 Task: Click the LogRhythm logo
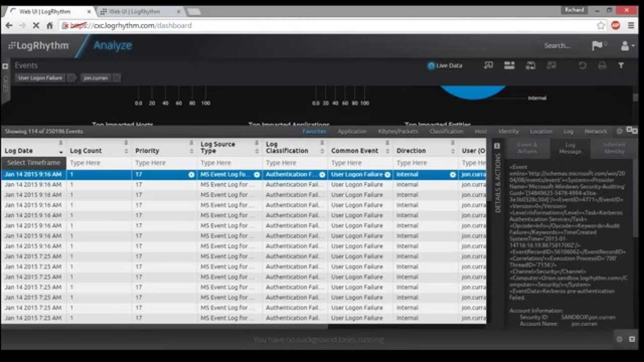39,46
